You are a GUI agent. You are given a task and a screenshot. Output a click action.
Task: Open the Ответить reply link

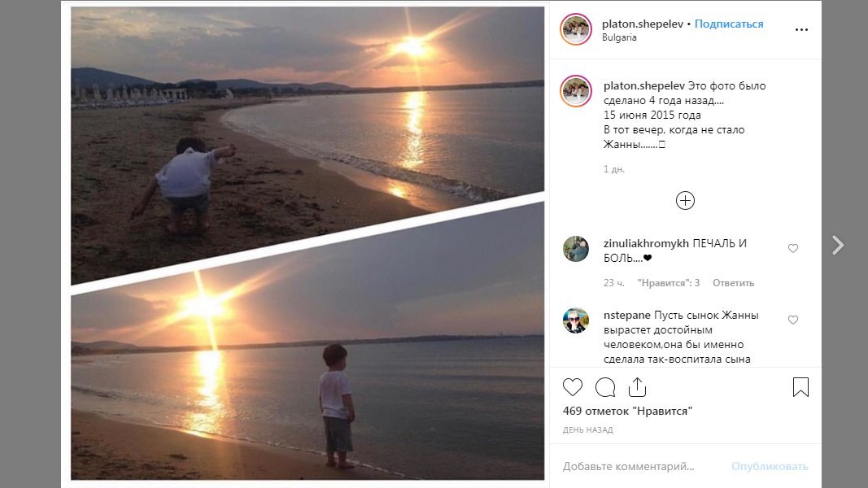pyautogui.click(x=732, y=282)
